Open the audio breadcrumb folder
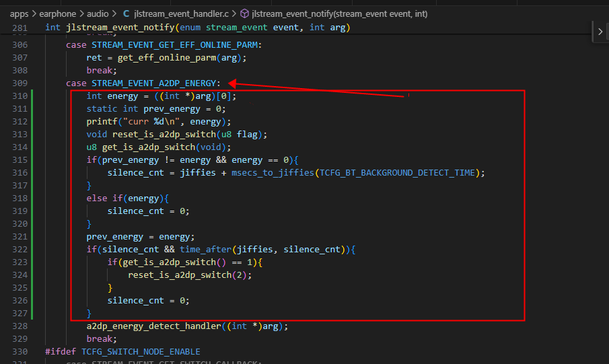 [98, 14]
